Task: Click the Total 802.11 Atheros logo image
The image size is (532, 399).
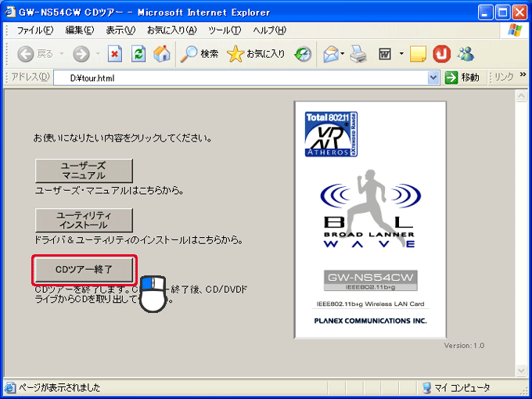Action: tap(331, 134)
